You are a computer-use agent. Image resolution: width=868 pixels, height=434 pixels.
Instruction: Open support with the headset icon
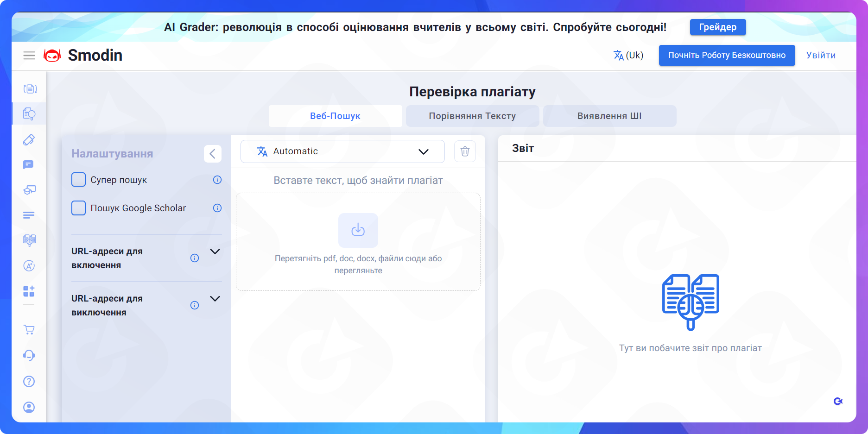(29, 355)
